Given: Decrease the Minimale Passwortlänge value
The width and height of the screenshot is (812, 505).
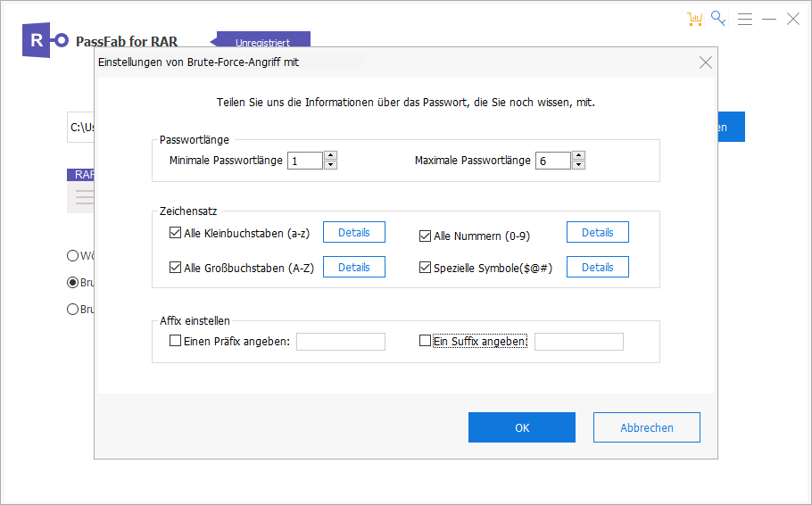Looking at the screenshot, I should tap(330, 165).
